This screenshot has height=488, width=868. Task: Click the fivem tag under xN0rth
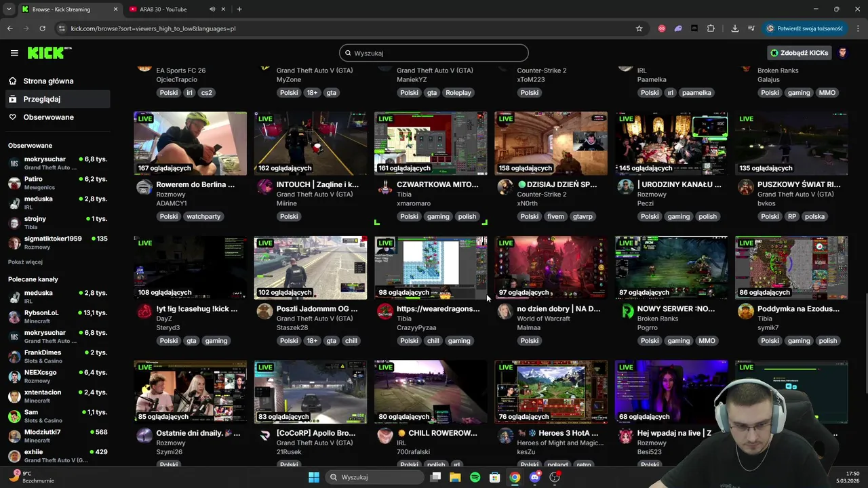click(555, 217)
